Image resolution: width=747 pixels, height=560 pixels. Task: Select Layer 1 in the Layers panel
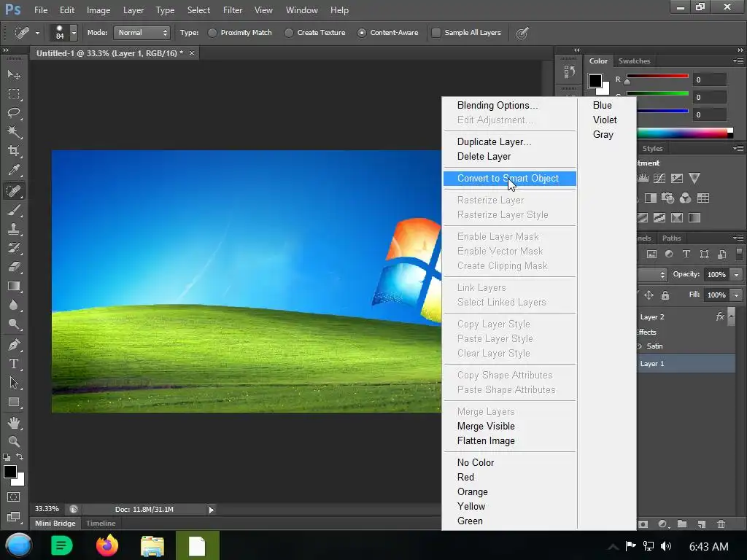click(x=686, y=364)
